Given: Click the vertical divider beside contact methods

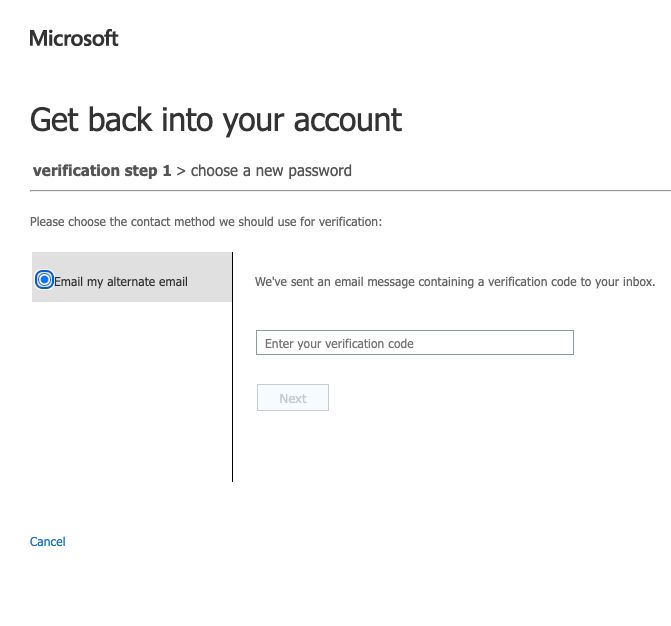Looking at the screenshot, I should pos(232,400).
